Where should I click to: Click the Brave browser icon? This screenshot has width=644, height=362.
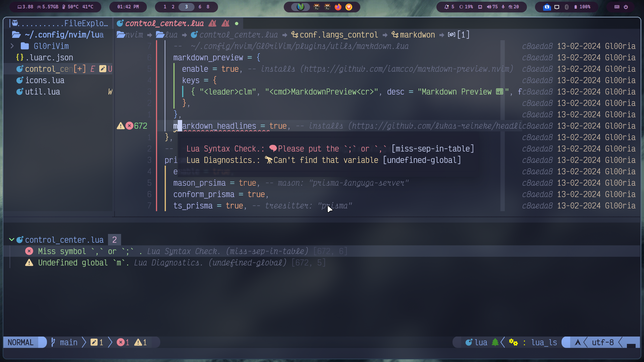click(349, 7)
